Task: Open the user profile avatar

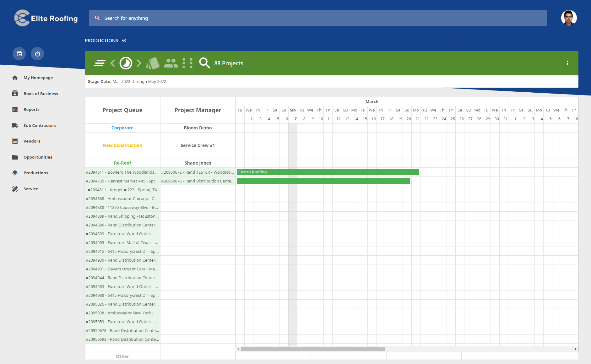Action: click(569, 18)
